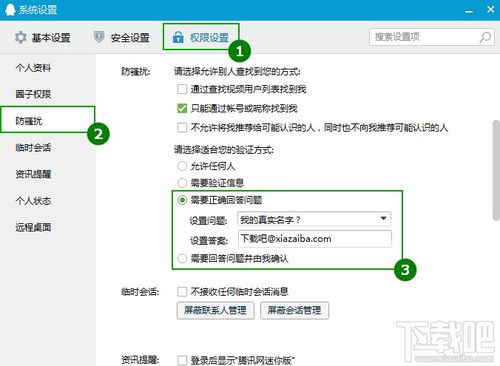The height and width of the screenshot is (366, 500).
Task: Click the 防骚扰: section label
Action: tap(136, 72)
